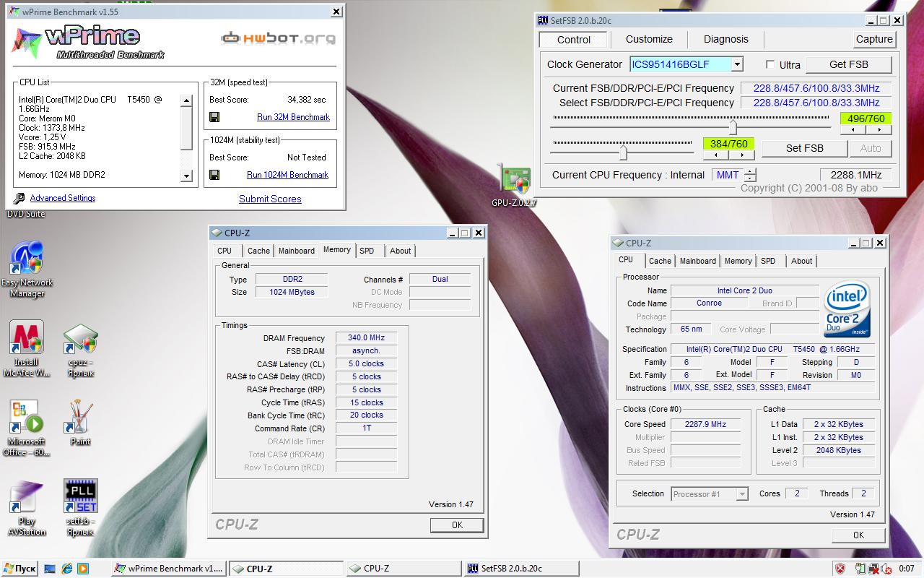The height and width of the screenshot is (578, 924).
Task: Open the cpuz shortcut desktop icon
Action: 80,349
